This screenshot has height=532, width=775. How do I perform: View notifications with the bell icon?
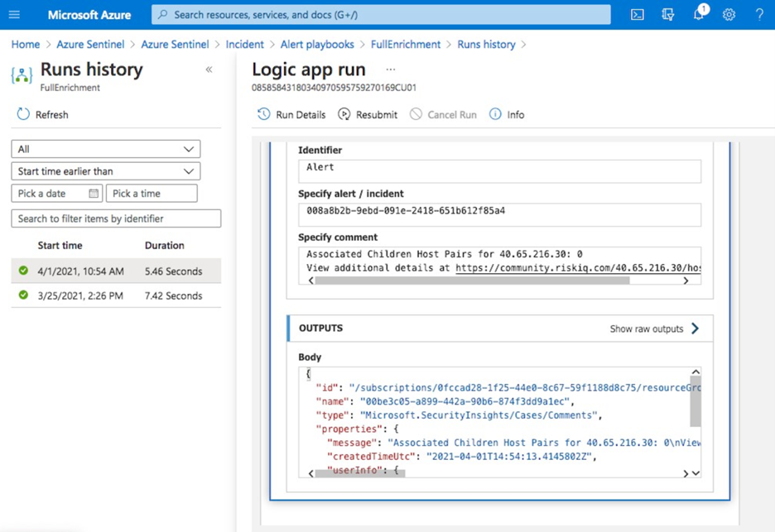click(x=698, y=14)
